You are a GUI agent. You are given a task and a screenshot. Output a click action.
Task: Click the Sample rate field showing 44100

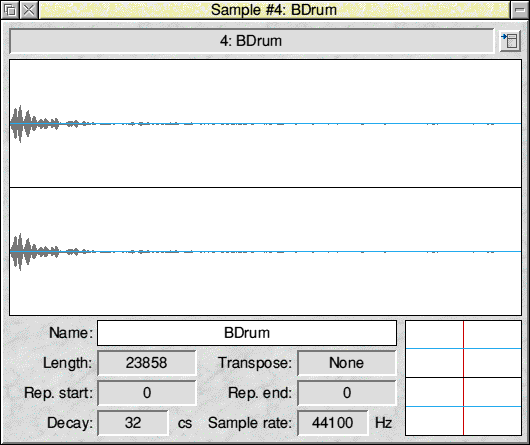coord(333,423)
